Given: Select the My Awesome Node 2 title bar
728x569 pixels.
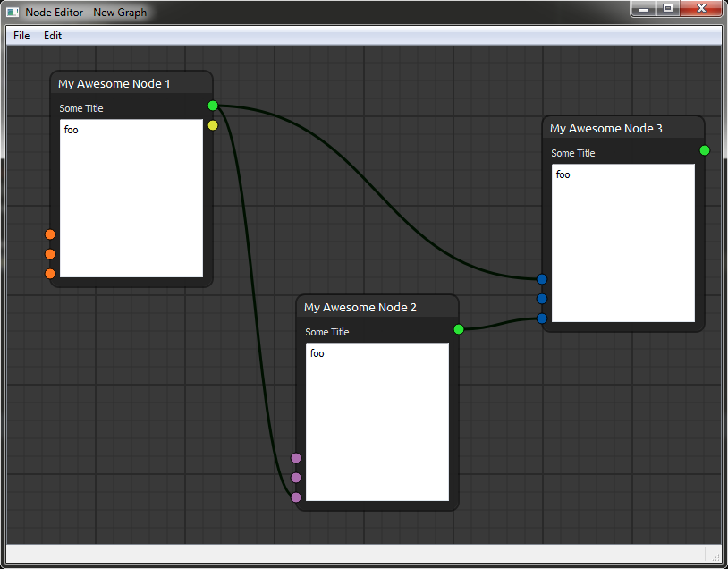Looking at the screenshot, I should [377, 308].
